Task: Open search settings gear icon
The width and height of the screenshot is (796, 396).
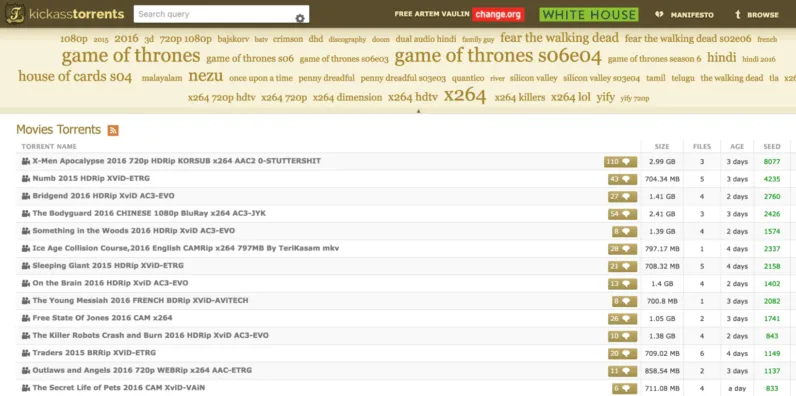Action: pyautogui.click(x=300, y=18)
